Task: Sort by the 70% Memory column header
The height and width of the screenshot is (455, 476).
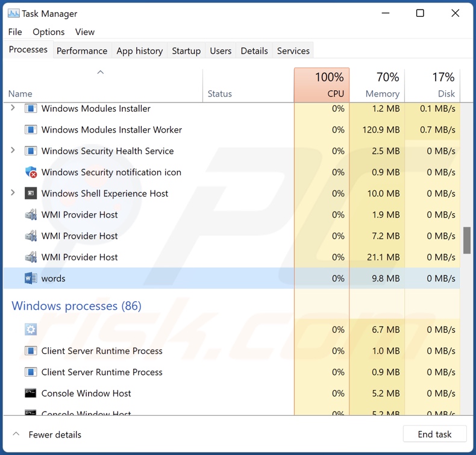Action: 377,85
